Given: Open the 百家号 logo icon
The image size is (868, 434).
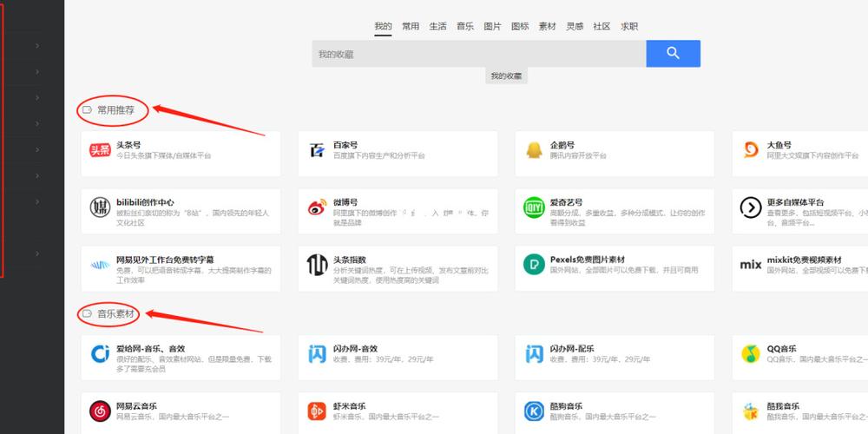Looking at the screenshot, I should [317, 150].
